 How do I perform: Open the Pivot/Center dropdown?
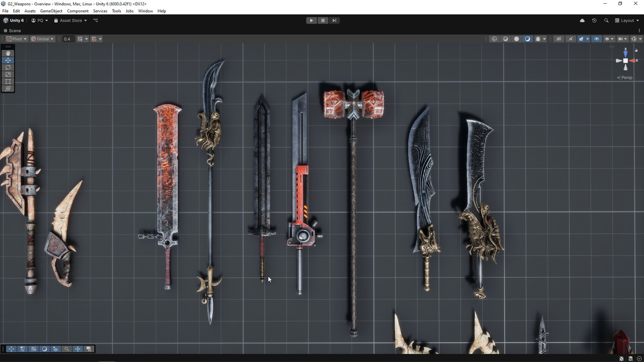pos(17,39)
